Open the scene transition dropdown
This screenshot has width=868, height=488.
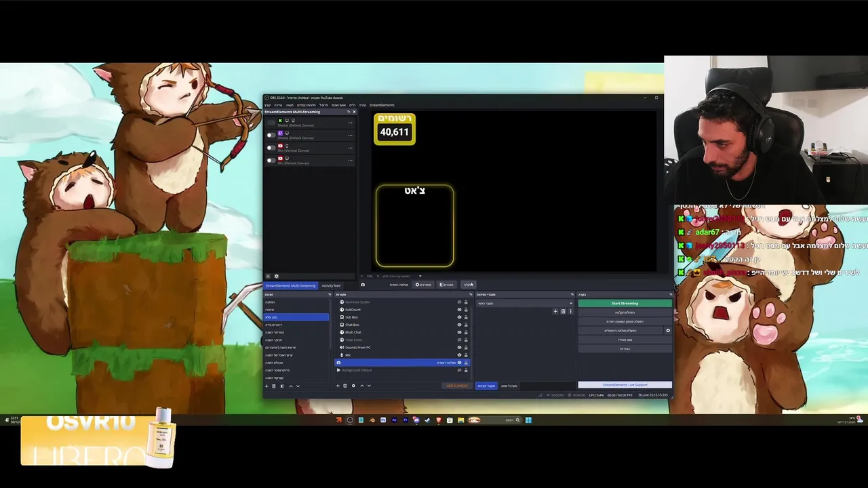click(x=524, y=303)
